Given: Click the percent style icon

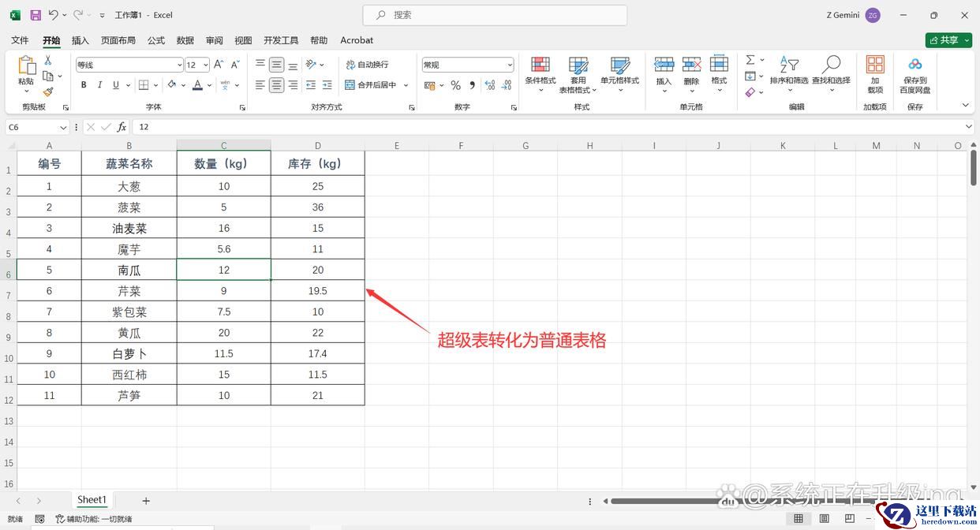Looking at the screenshot, I should [x=455, y=85].
